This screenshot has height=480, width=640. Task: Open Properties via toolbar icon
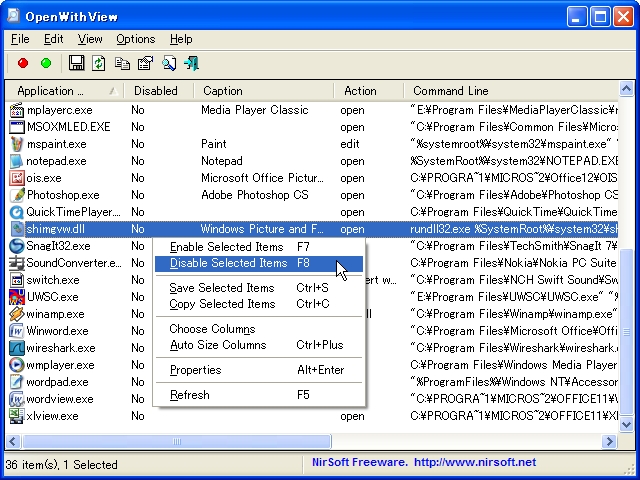pos(146,63)
